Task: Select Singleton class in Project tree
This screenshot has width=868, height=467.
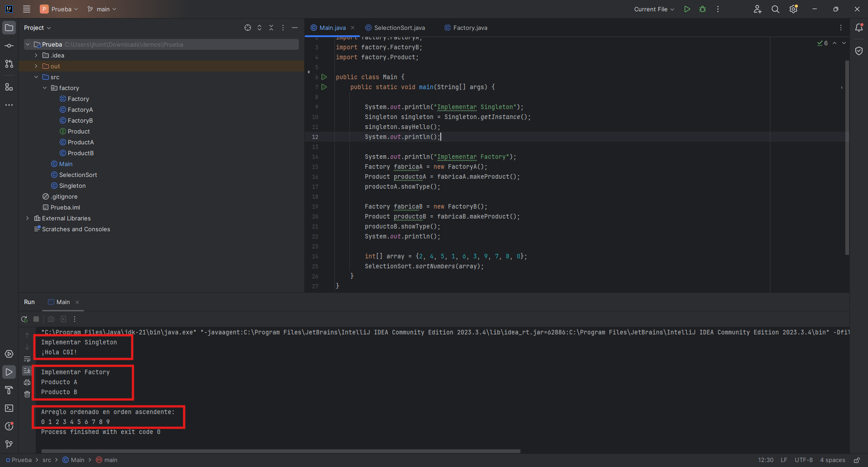Action: click(x=72, y=186)
